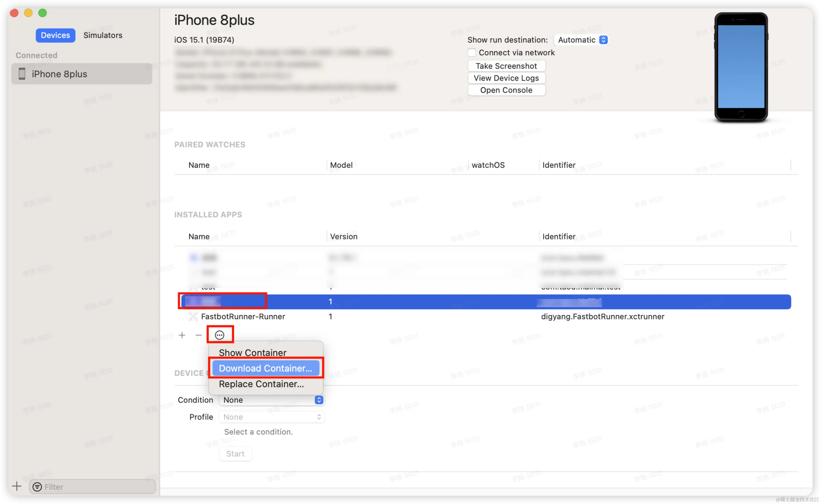Click Take Screenshot button
Image resolution: width=821 pixels, height=504 pixels.
point(506,66)
